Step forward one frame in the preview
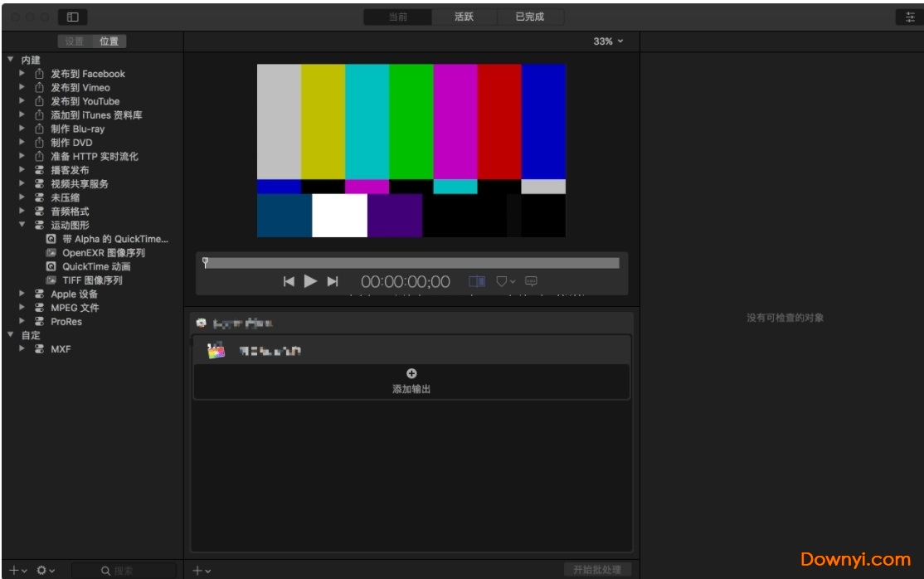 [333, 281]
